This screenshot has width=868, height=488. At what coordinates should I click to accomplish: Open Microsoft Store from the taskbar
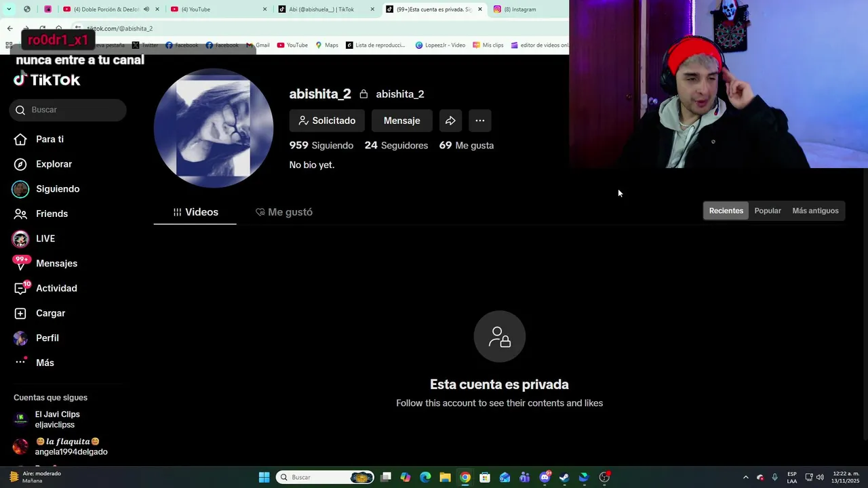tap(485, 477)
